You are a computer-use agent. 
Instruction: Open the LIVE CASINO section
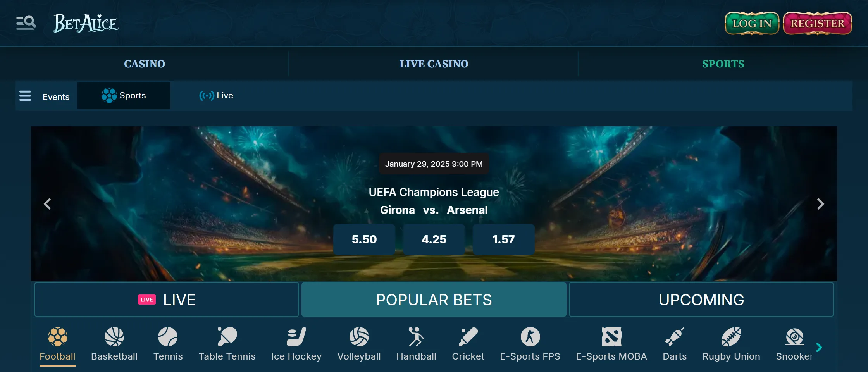434,64
